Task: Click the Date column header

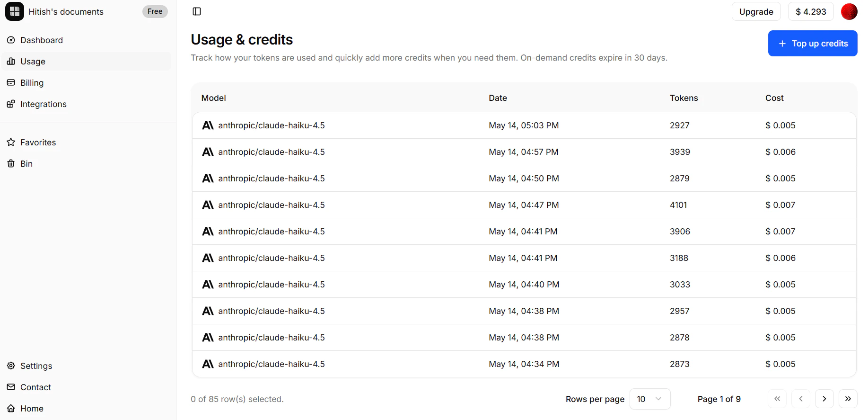Action: pos(498,98)
